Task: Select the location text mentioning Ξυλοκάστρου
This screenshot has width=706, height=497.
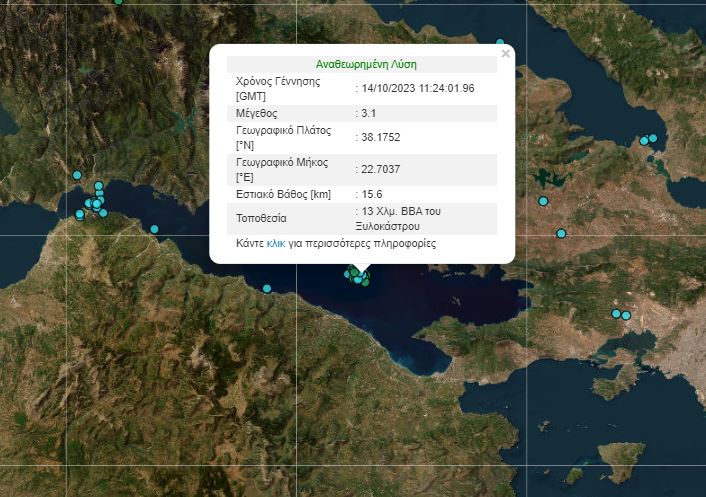Action: click(x=396, y=219)
